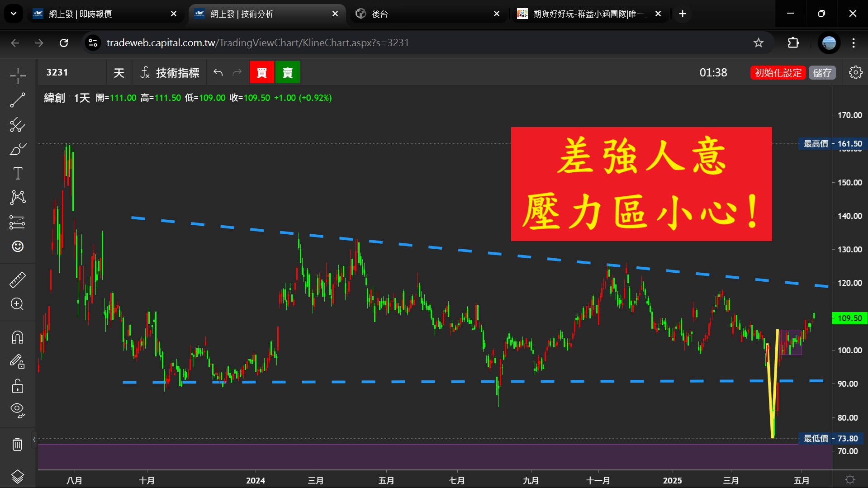The height and width of the screenshot is (488, 868).
Task: Toggle hide all drawings eye icon
Action: tap(18, 410)
